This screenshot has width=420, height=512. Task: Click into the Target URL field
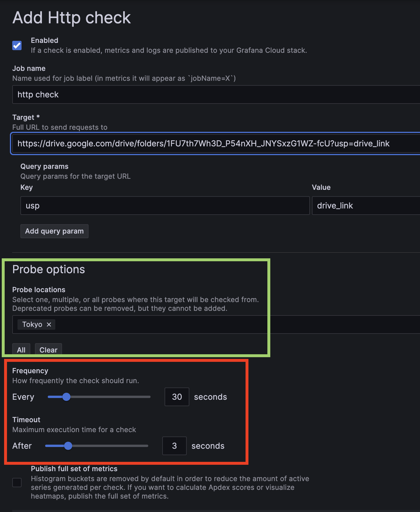[x=216, y=143]
